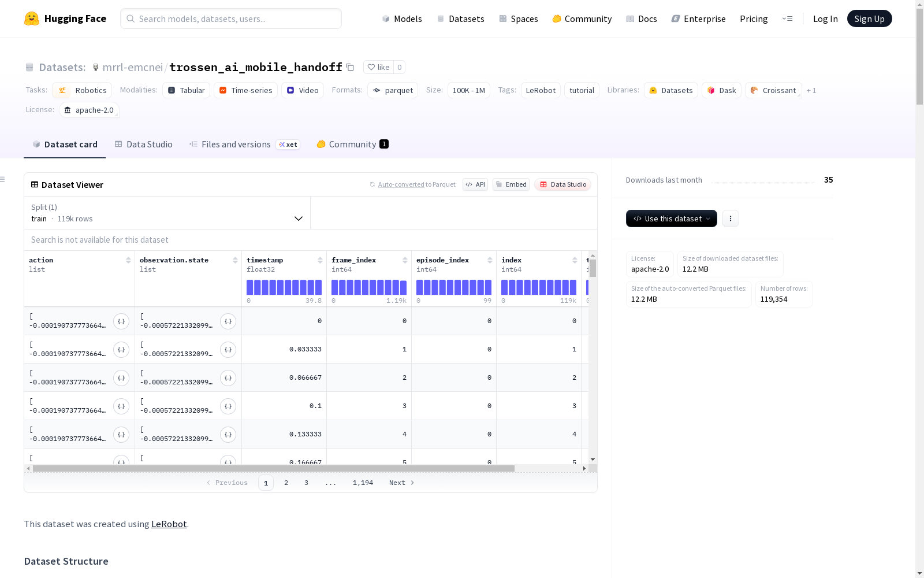Click the frame_index histogram distribution chart

tap(369, 287)
